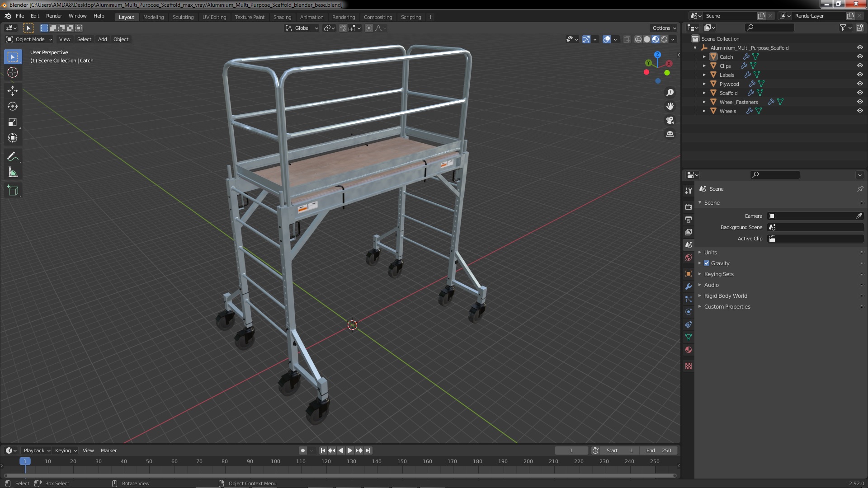Click the zoom viewport magnifier icon
Screen dimensions: 868x488
[x=670, y=93]
